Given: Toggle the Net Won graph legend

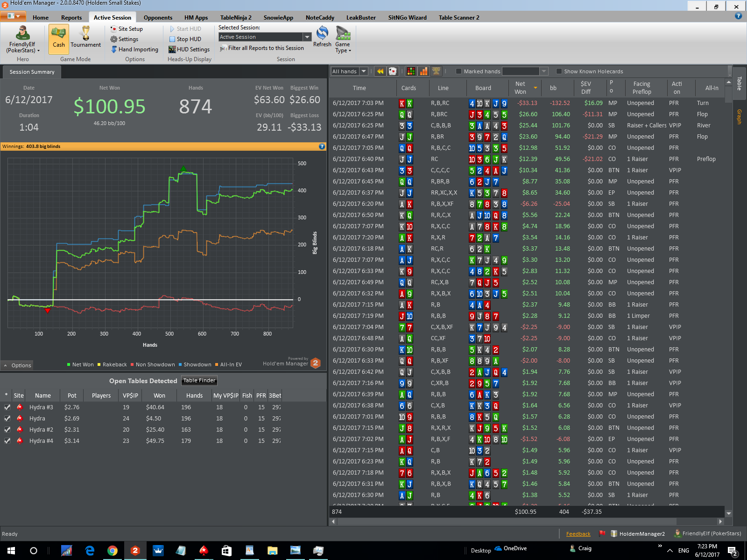Looking at the screenshot, I should click(x=80, y=365).
